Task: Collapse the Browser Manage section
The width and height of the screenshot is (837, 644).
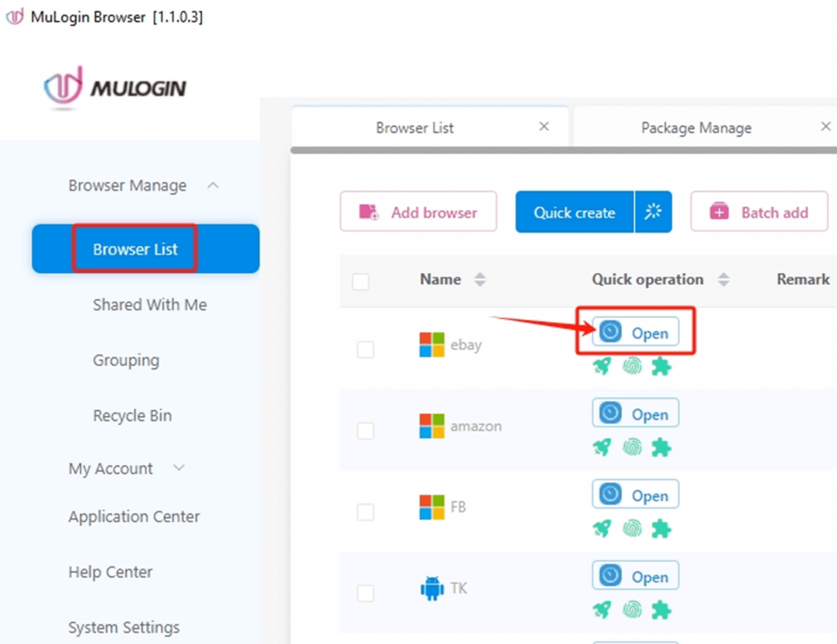Action: pyautogui.click(x=213, y=186)
